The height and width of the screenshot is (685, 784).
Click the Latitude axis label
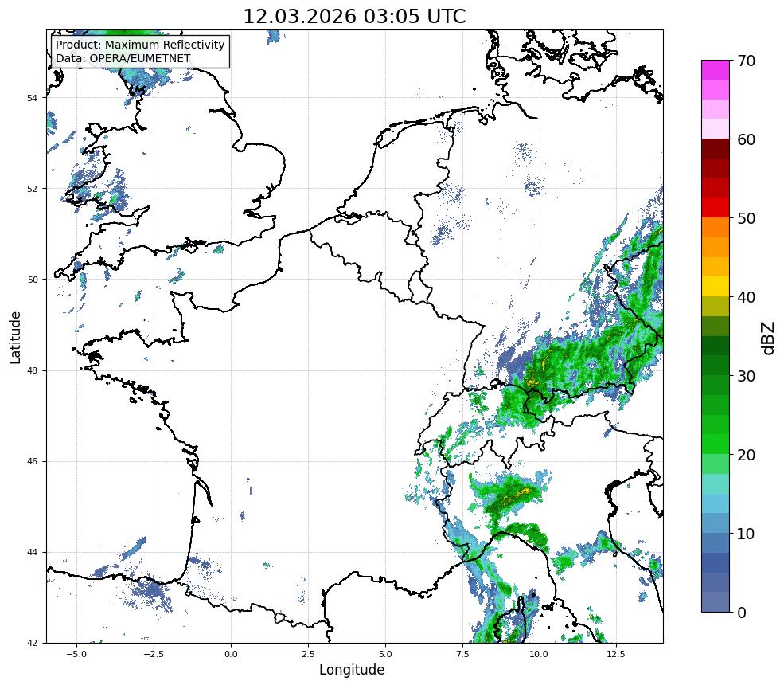pyautogui.click(x=15, y=337)
